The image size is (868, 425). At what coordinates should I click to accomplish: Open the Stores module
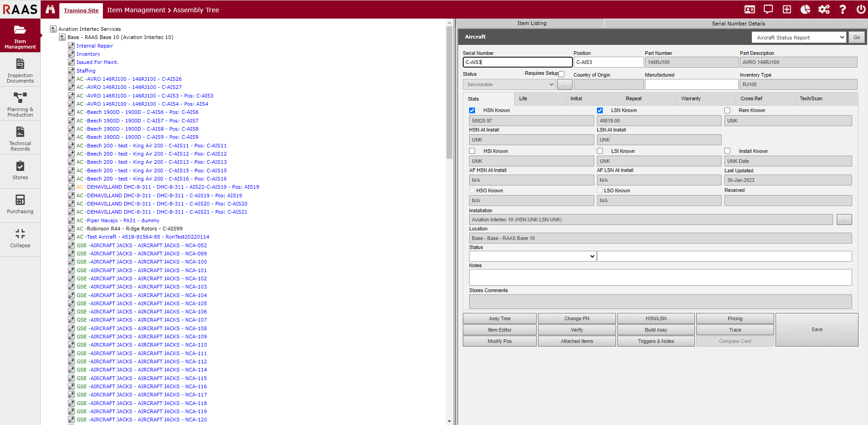coord(20,171)
